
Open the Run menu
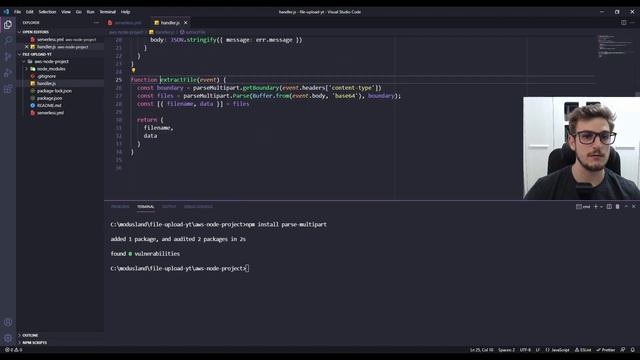[x=91, y=12]
